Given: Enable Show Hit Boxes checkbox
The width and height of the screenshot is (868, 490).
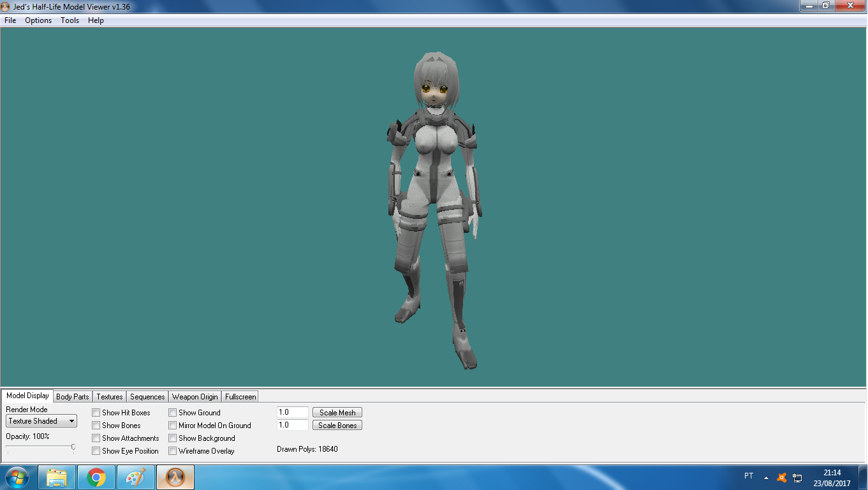Looking at the screenshot, I should click(96, 413).
